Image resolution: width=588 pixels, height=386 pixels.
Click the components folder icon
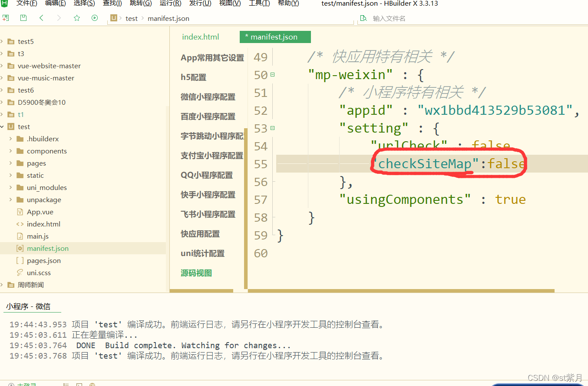pos(20,151)
